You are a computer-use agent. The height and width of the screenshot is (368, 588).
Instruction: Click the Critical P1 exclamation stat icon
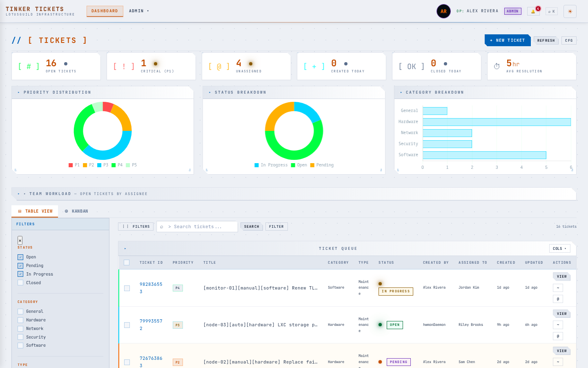[x=124, y=66]
